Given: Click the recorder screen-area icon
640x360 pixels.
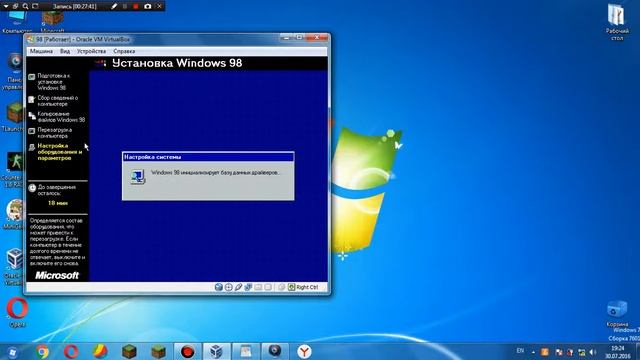Looking at the screenshot, I should 35,6.
